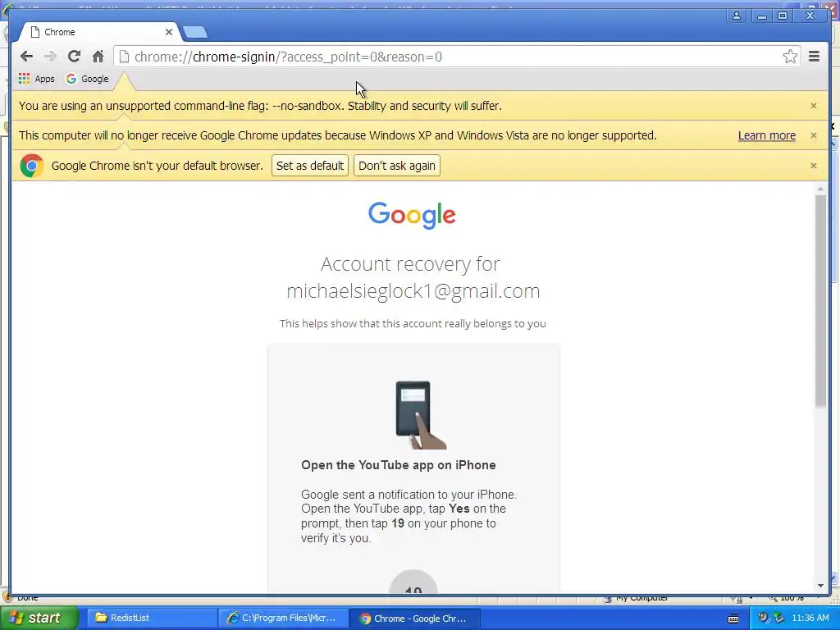This screenshot has width=840, height=630.
Task: Close the Chrome tab
Action: pyautogui.click(x=169, y=32)
